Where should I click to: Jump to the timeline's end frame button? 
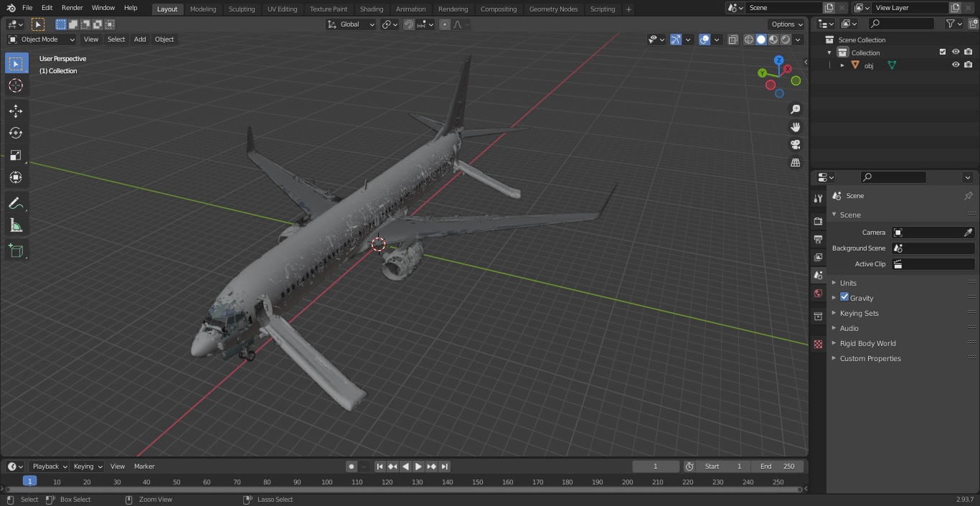pos(445,467)
